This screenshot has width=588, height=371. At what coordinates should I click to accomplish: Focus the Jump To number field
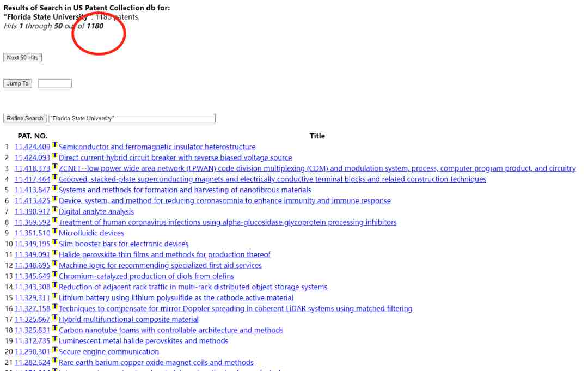click(55, 84)
